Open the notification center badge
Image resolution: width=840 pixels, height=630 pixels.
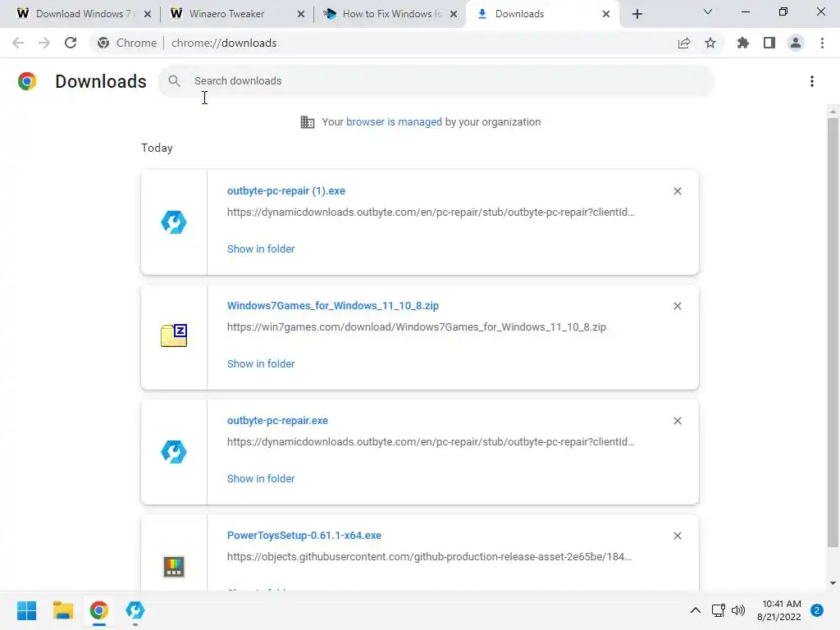pos(817,610)
